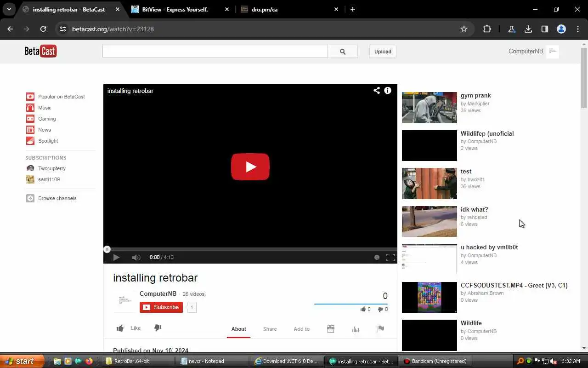Reload the page
This screenshot has height=368, width=588.
(43, 29)
